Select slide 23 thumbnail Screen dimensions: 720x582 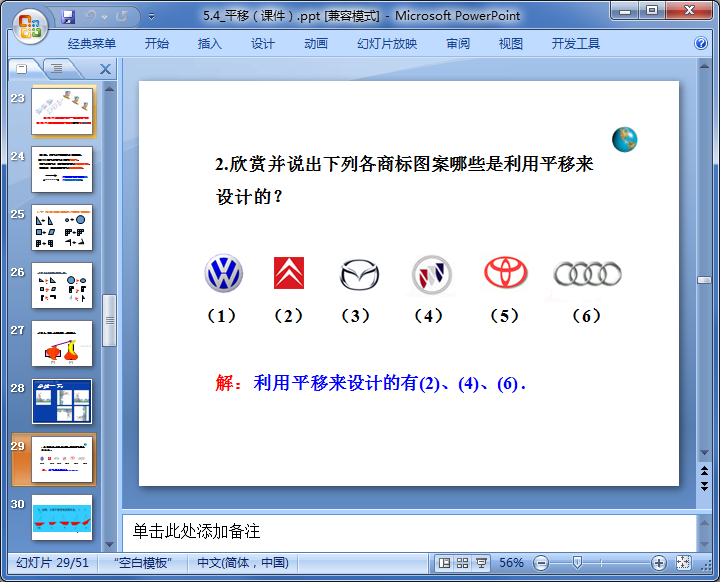tap(62, 112)
